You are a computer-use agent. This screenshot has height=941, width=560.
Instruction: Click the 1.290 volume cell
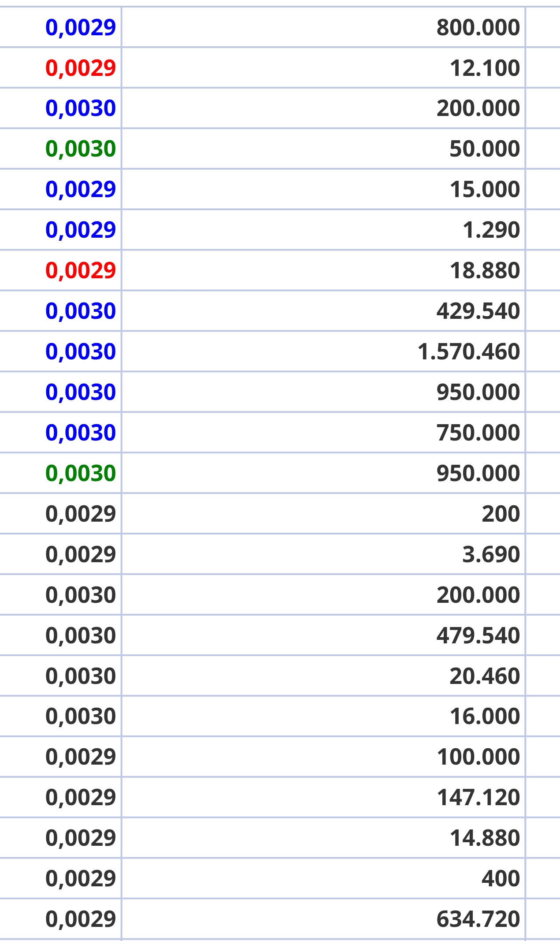tap(323, 230)
